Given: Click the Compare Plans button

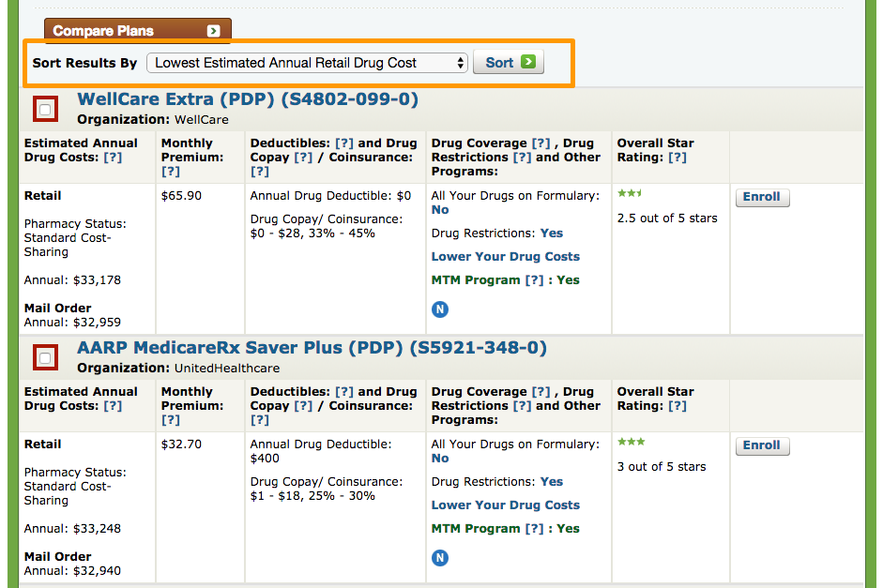Looking at the screenshot, I should tap(137, 30).
